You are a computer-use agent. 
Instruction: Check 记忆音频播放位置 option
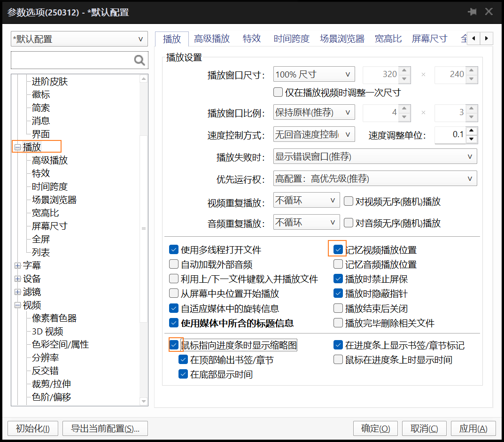338,264
